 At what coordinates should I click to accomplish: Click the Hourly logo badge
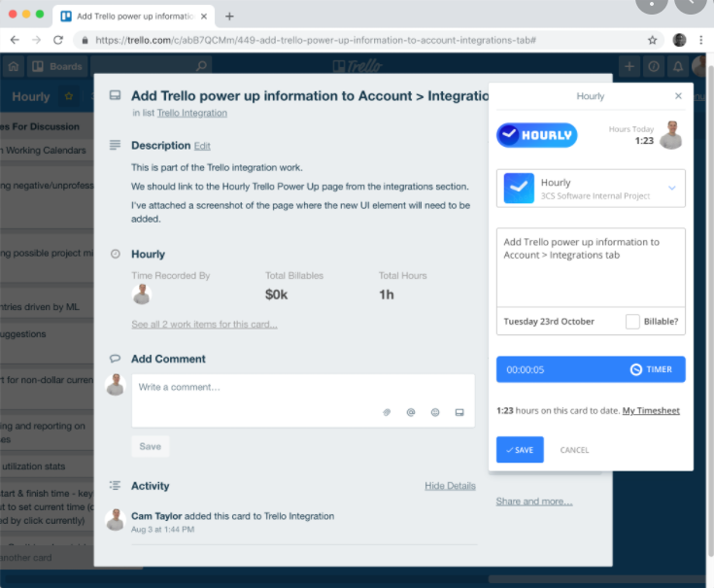(537, 135)
